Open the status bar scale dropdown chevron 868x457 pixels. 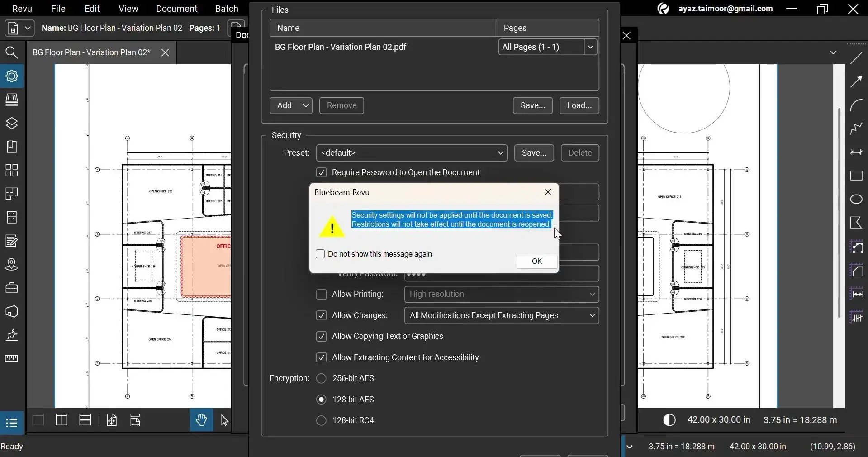click(x=629, y=447)
